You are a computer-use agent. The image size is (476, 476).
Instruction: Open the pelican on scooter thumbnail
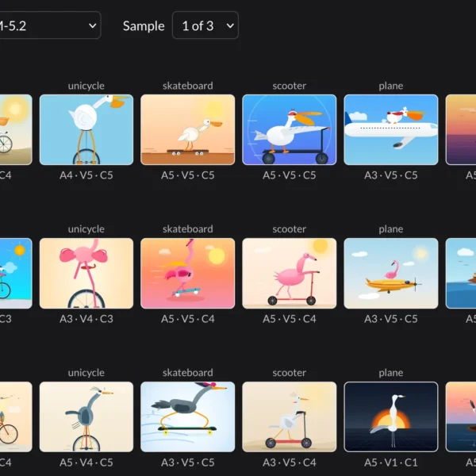[290, 129]
